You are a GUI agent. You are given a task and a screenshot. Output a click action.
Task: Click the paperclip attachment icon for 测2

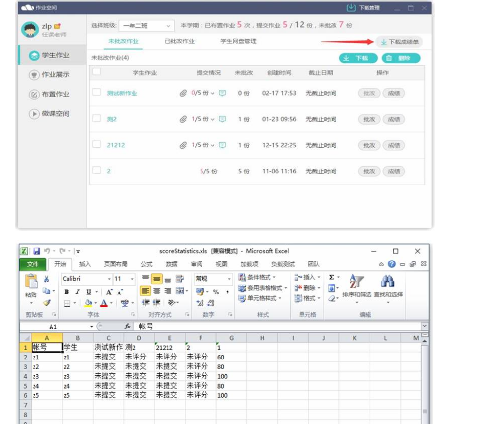point(183,119)
